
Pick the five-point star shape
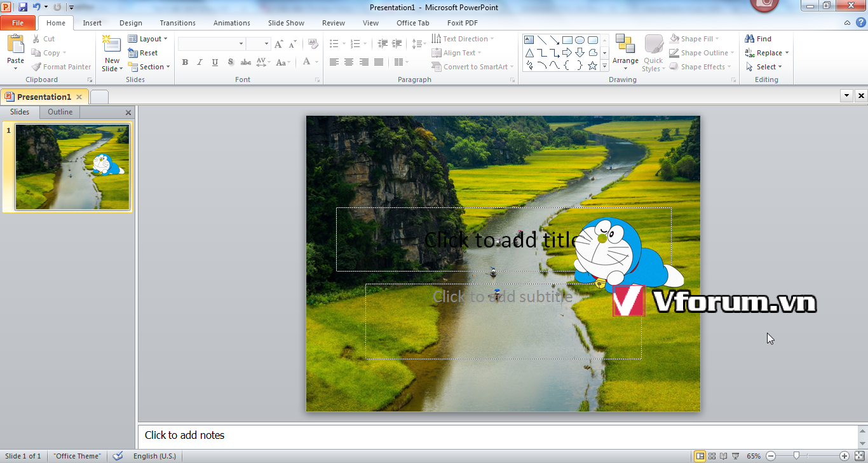[x=593, y=65]
